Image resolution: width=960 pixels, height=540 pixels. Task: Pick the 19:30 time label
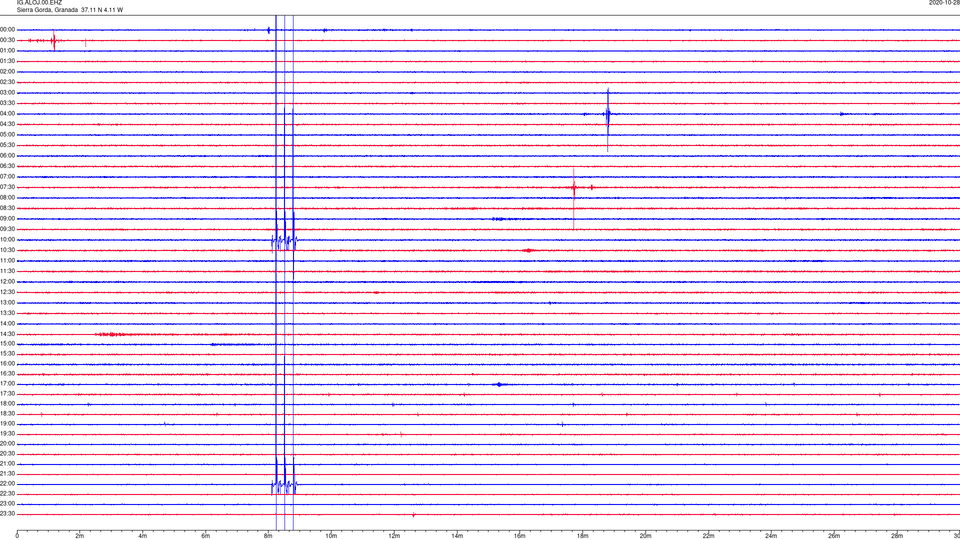(x=8, y=433)
